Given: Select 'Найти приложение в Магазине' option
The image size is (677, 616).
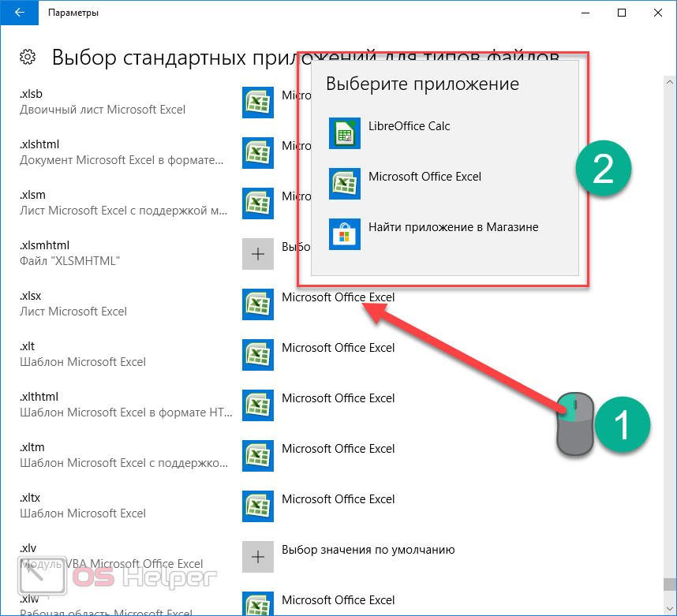Looking at the screenshot, I should [x=454, y=227].
